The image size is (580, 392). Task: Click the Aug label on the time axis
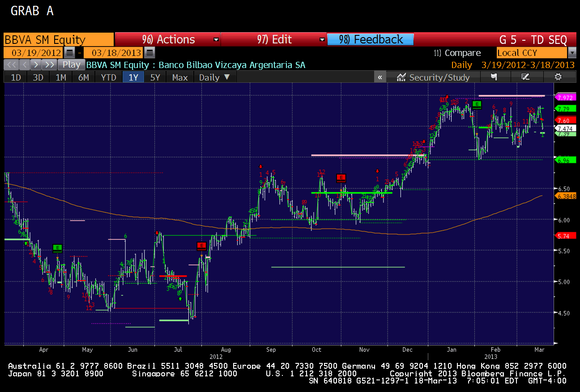pyautogui.click(x=226, y=349)
